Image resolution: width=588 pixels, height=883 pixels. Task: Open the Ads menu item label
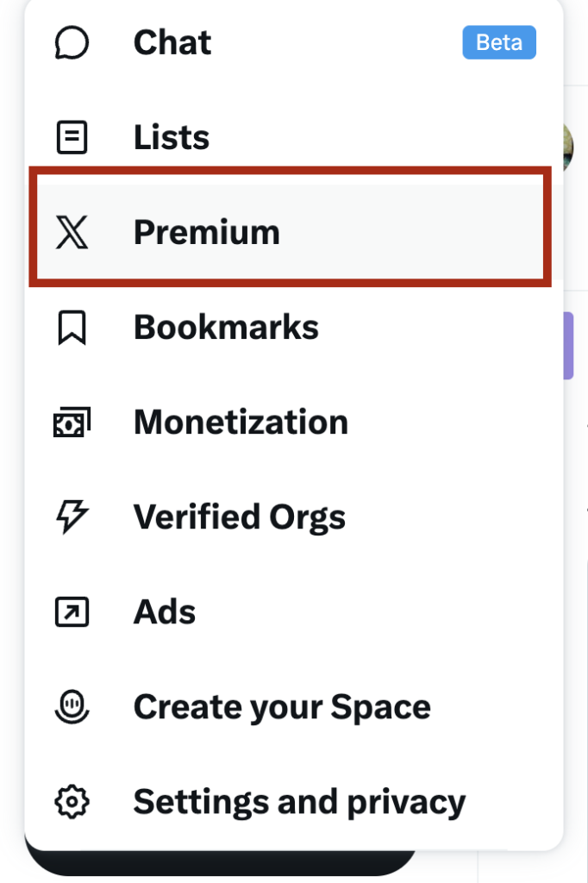tap(165, 612)
